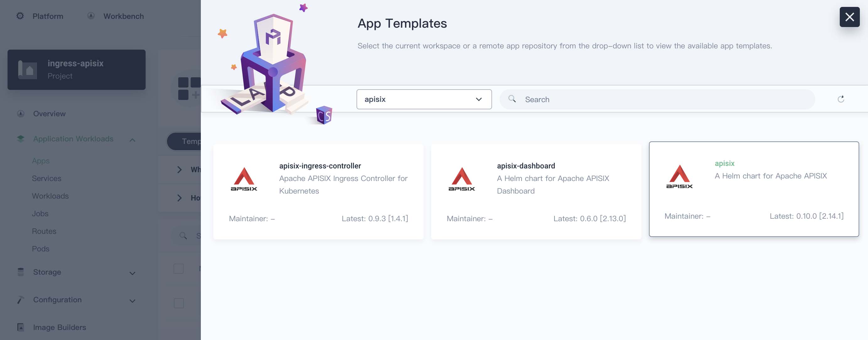Screen dimensions: 868x340
Task: Go to the Overview page
Action: tap(49, 114)
